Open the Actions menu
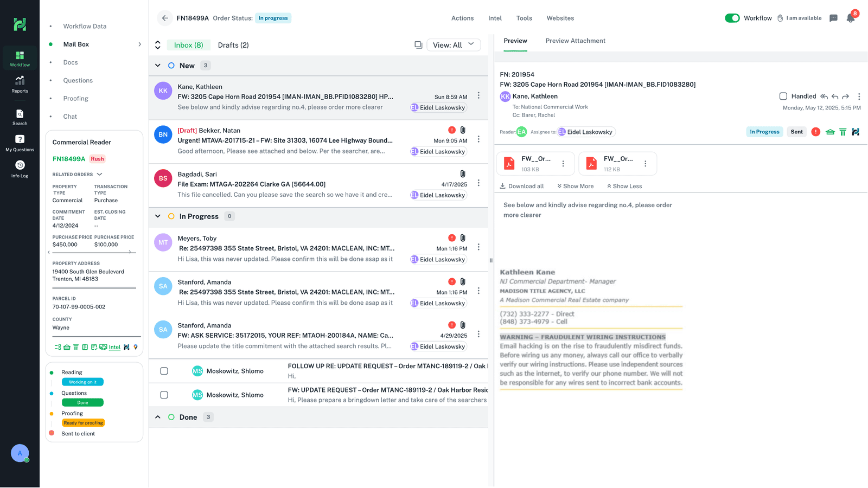Screen dimensions: 868x488 click(x=462, y=18)
